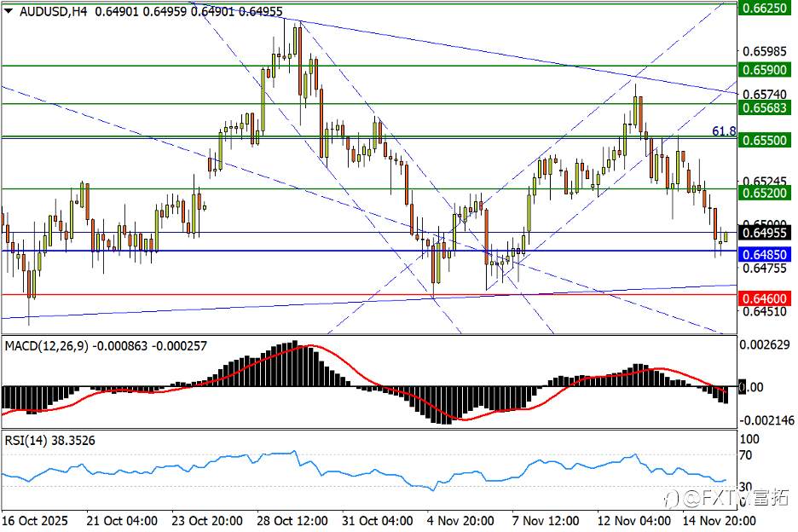
Task: Click the OHLC values 0.64901 0.64959 0.64901 0.64955
Action: coord(188,11)
